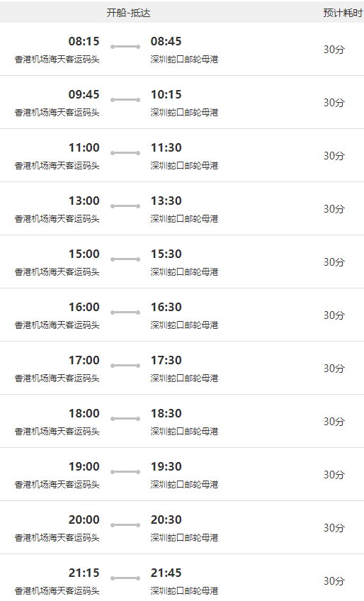Image resolution: width=364 pixels, height=601 pixels.
Task: Click the 预计耗时 column header
Action: point(343,13)
